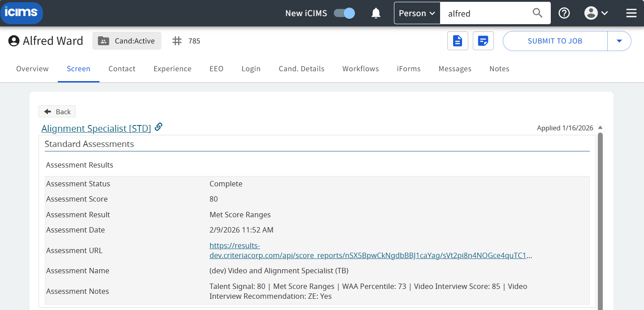Open the Person search type dropdown
The height and width of the screenshot is (310, 644).
coord(417,13)
